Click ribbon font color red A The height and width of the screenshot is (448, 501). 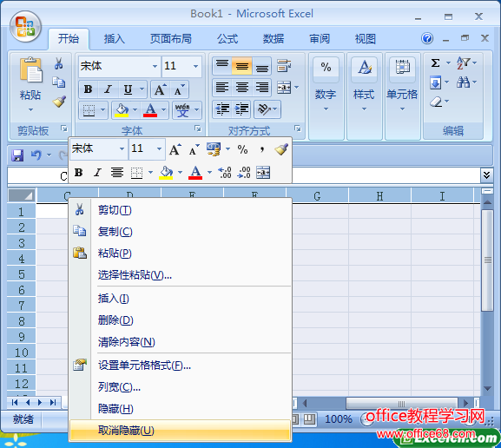150,110
